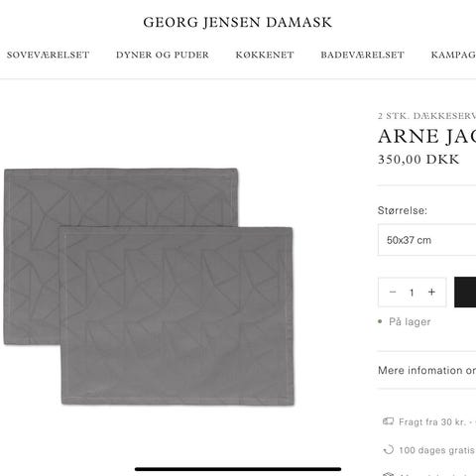The image size is (476, 476).
Task: Click the quantity field showing 1
Action: pyautogui.click(x=412, y=293)
